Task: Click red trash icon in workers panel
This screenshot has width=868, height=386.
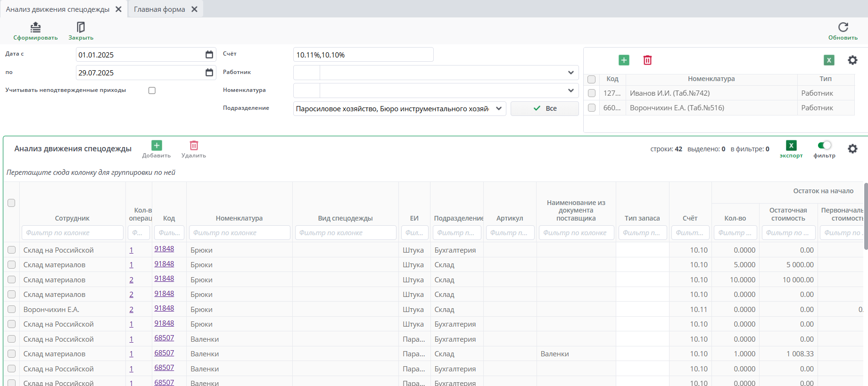Action: [647, 60]
